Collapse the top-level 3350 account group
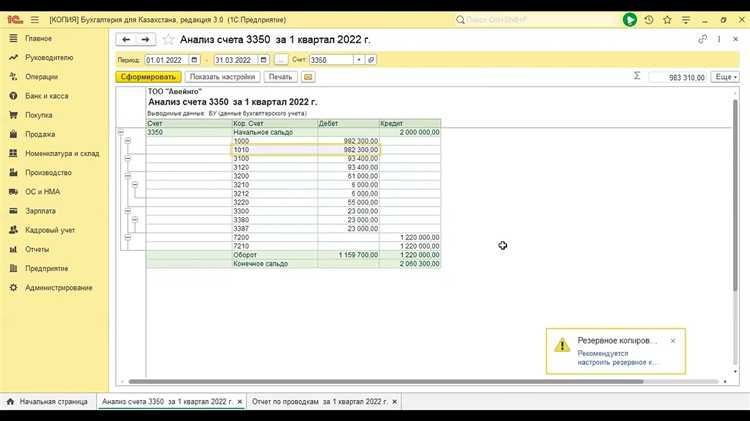Image resolution: width=750 pixels, height=421 pixels. 121,132
